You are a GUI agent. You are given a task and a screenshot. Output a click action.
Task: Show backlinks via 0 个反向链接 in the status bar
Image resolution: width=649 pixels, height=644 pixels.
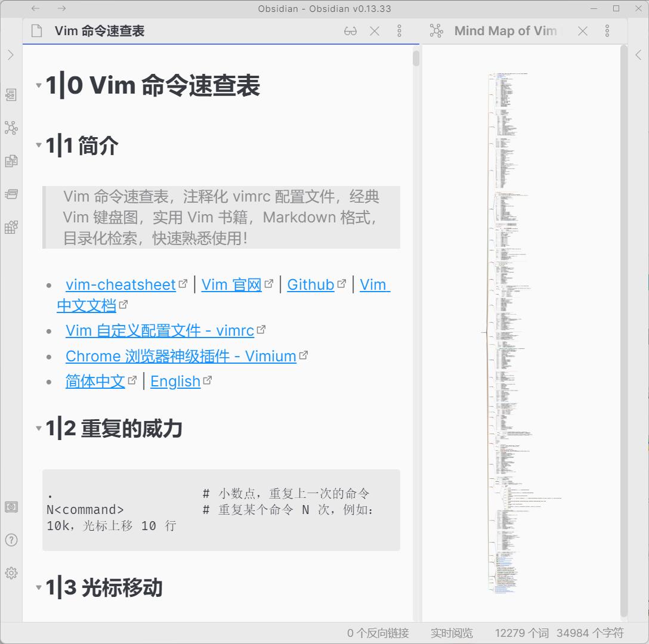[378, 633]
